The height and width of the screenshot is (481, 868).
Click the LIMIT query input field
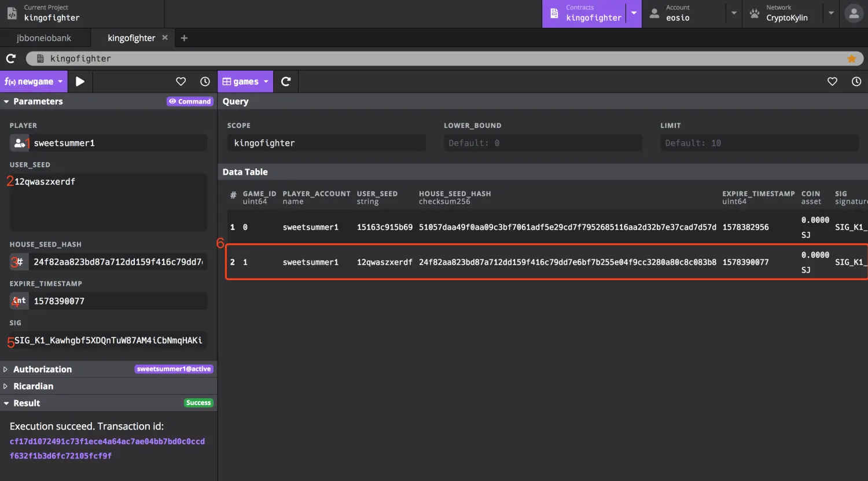(x=759, y=143)
